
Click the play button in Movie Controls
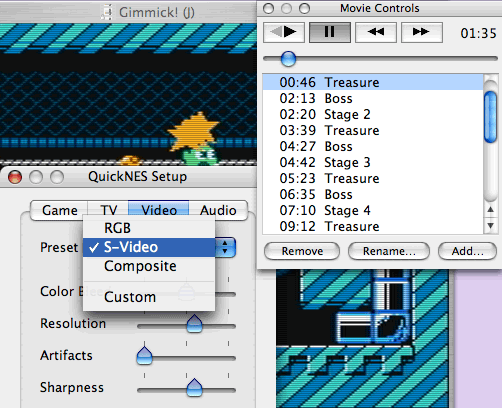tap(284, 32)
